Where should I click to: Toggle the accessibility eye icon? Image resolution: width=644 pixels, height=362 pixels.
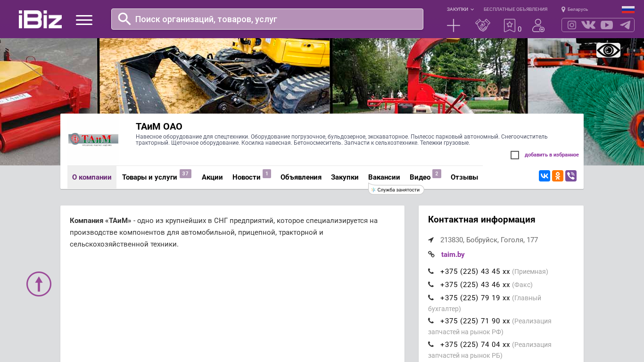[608, 50]
